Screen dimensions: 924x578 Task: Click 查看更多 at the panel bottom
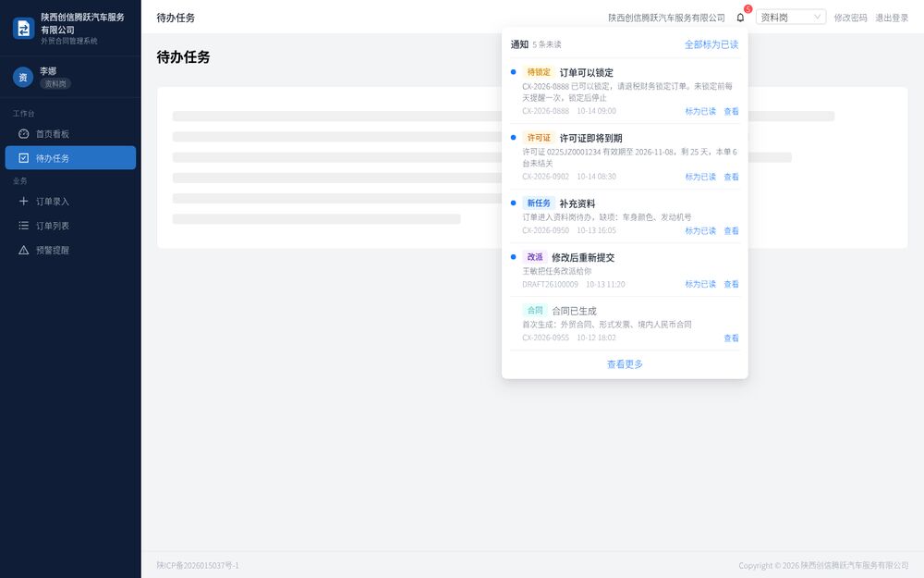point(625,364)
